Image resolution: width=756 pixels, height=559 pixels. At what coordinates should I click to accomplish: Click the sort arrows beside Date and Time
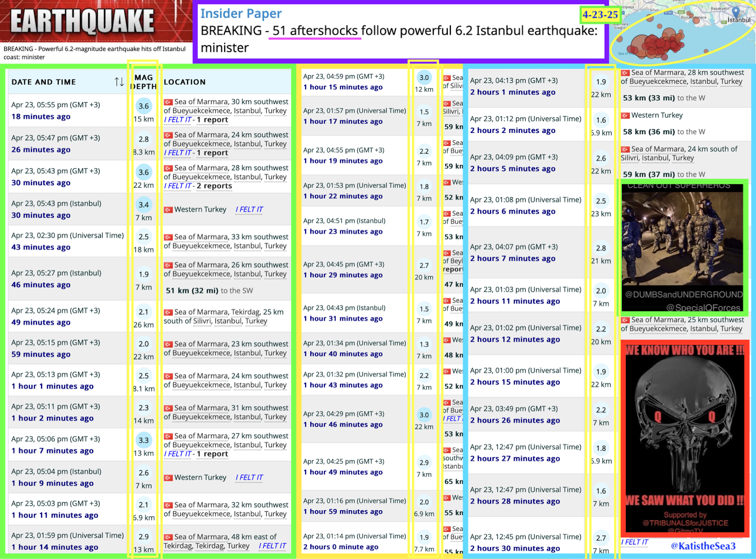119,82
